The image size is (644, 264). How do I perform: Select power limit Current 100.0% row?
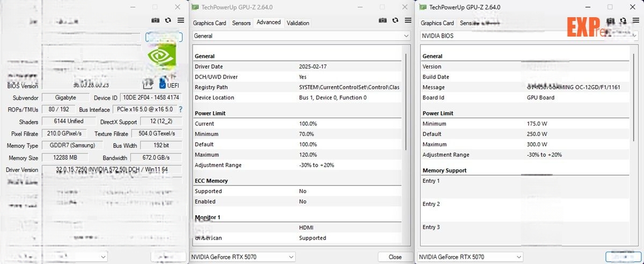[x=297, y=124]
